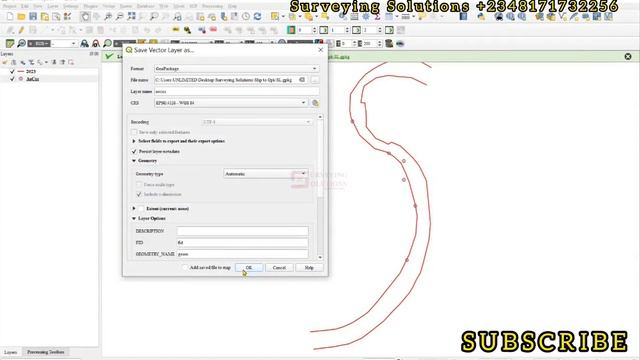Enable Add saved file to map checkbox
640x360 pixels.
point(185,267)
